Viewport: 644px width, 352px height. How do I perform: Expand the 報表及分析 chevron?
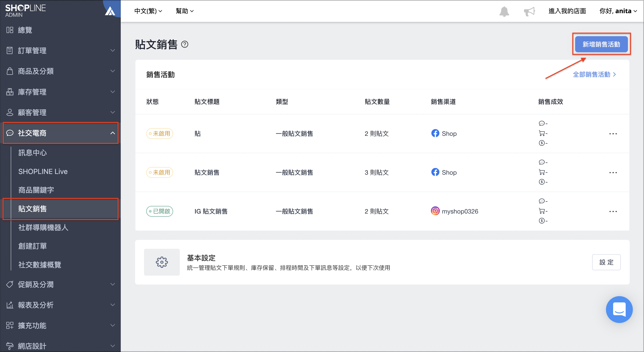[113, 305]
